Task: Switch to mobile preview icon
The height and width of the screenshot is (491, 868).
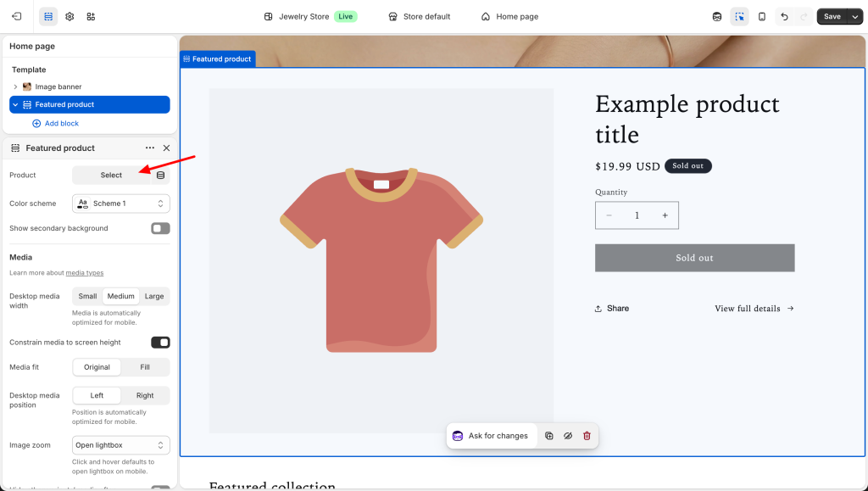Action: click(x=762, y=16)
